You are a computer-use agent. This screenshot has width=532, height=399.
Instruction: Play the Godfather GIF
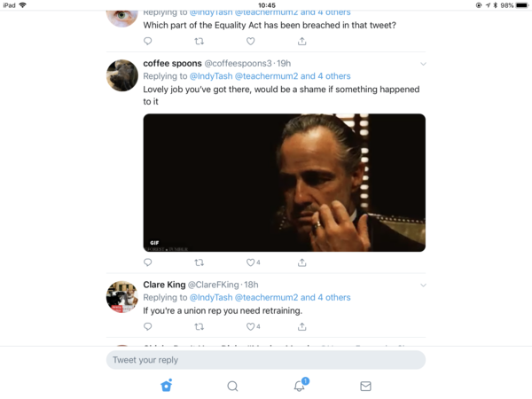(x=284, y=183)
